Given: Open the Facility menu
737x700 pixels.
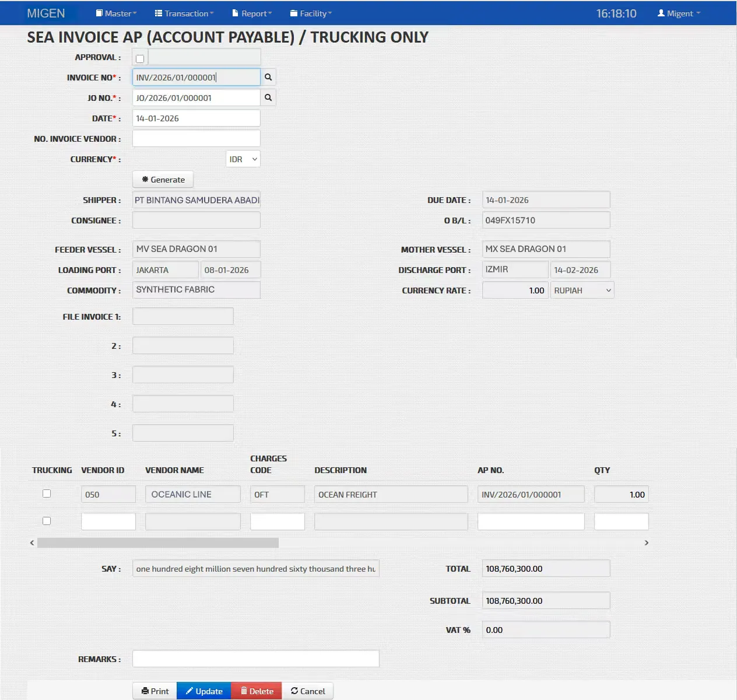Looking at the screenshot, I should (x=311, y=13).
